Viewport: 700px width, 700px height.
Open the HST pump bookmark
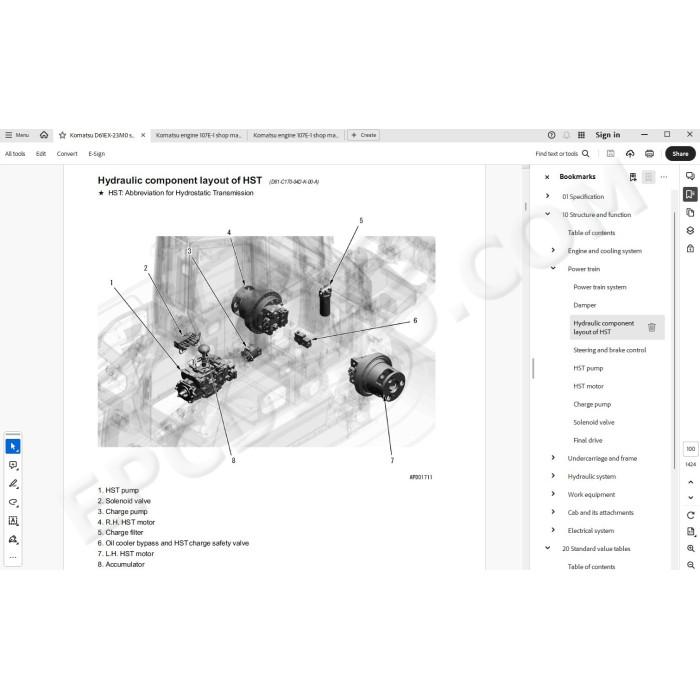[x=588, y=368]
